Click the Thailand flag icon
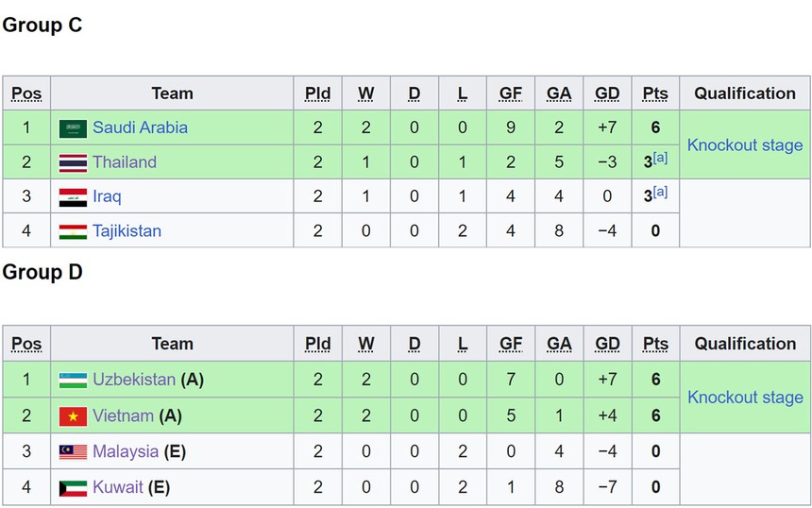This screenshot has width=812, height=508. (x=73, y=162)
